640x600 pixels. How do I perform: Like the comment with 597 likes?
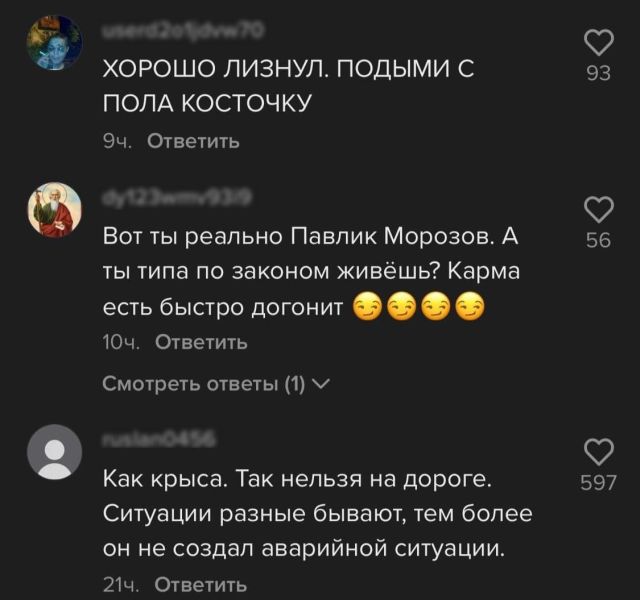599,452
